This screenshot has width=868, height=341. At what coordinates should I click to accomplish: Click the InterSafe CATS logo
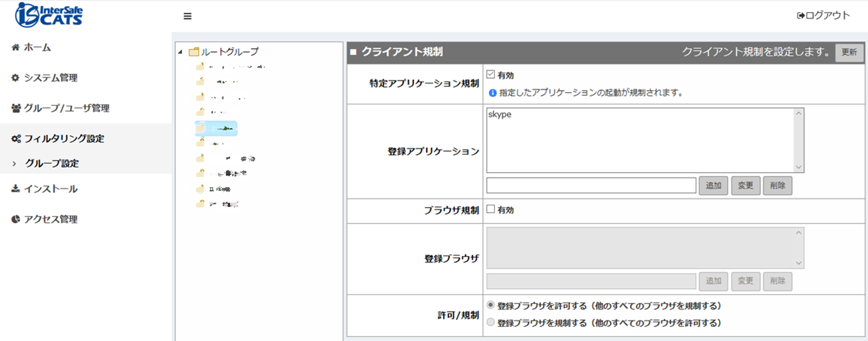tap(49, 15)
